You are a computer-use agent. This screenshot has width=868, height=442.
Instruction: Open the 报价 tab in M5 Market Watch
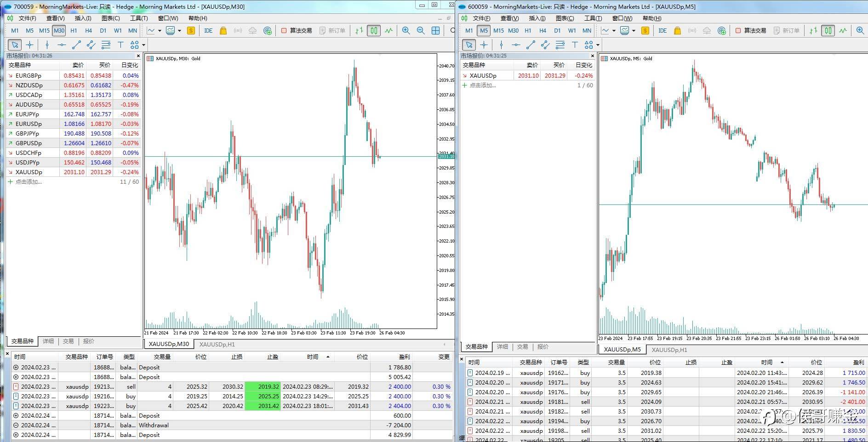point(543,347)
